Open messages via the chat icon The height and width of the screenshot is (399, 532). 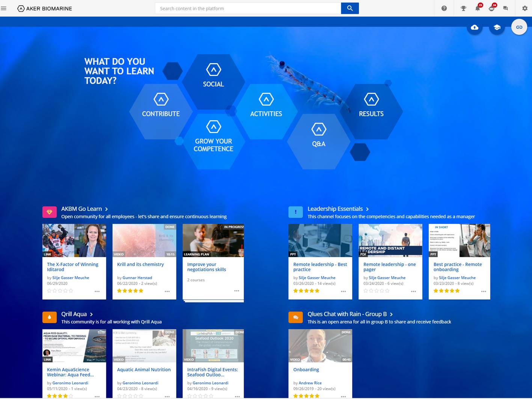coord(505,8)
